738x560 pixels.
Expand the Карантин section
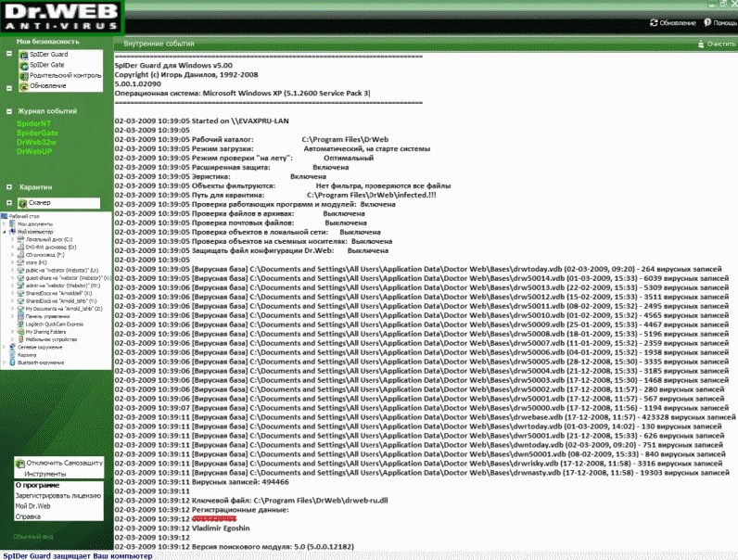coord(9,187)
